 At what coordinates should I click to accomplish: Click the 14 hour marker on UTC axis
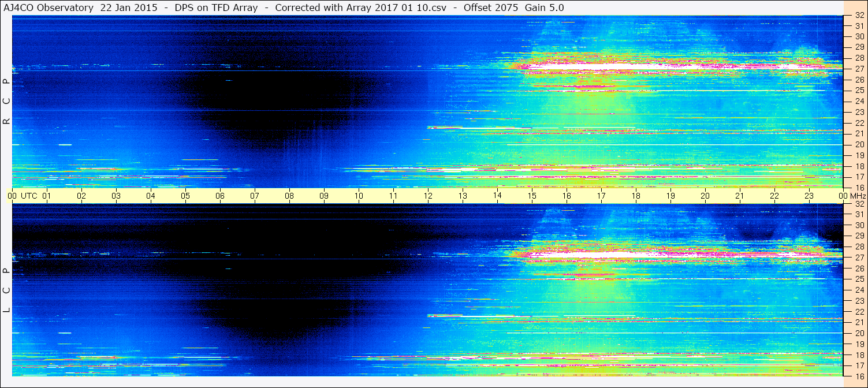click(x=497, y=196)
